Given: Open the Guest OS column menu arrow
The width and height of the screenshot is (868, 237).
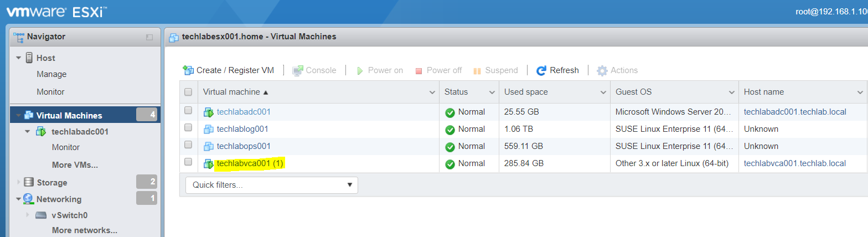Looking at the screenshot, I should click(x=731, y=92).
